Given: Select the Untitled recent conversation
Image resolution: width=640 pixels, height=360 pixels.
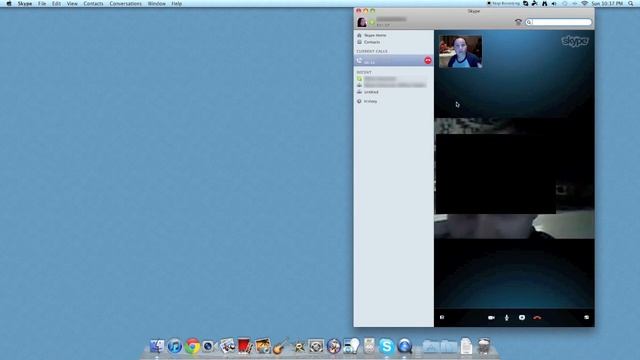Looking at the screenshot, I should click(371, 92).
